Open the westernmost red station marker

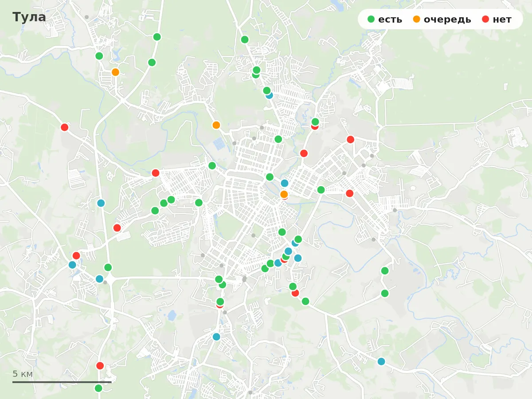pos(65,127)
